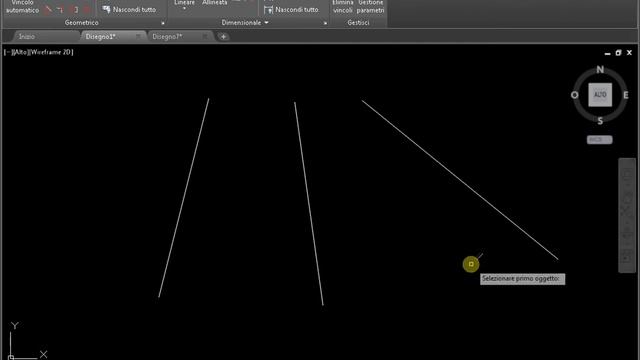The height and width of the screenshot is (360, 640).
Task: Click S on the ViewCube compass
Action: (x=600, y=121)
